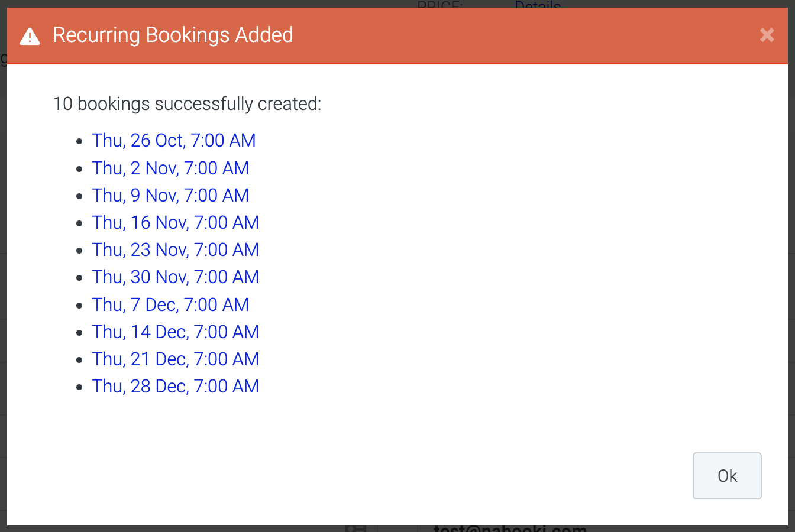This screenshot has height=532, width=795.
Task: Open the Thu, 7 Dec booking link
Action: click(170, 304)
